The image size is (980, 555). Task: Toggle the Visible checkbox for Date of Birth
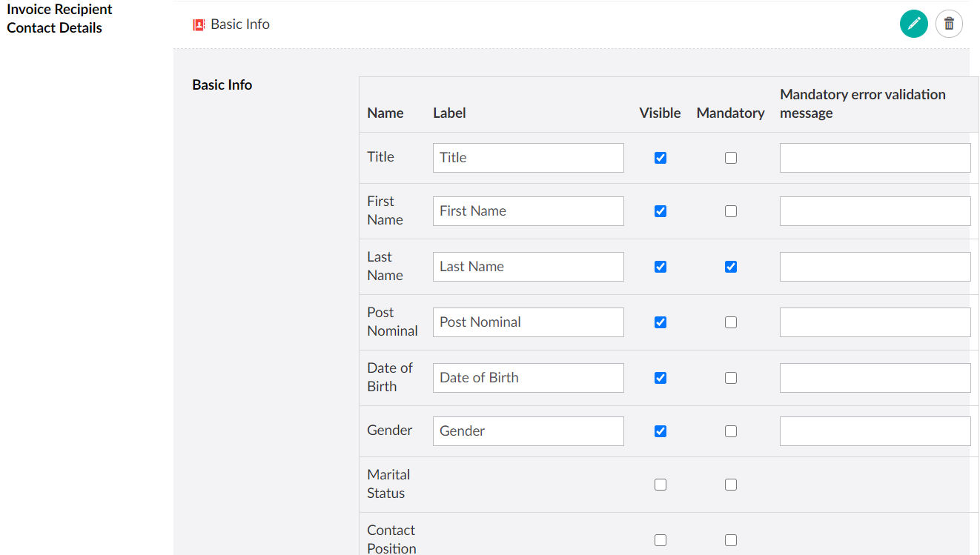(x=660, y=377)
